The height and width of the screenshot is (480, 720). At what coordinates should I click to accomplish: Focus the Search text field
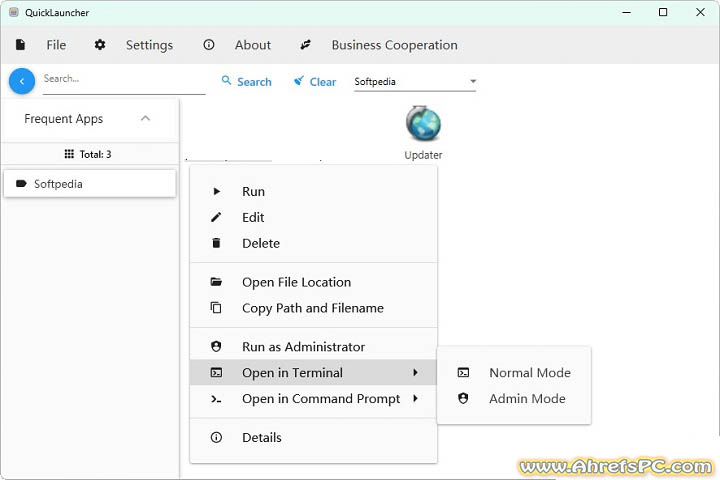point(123,80)
